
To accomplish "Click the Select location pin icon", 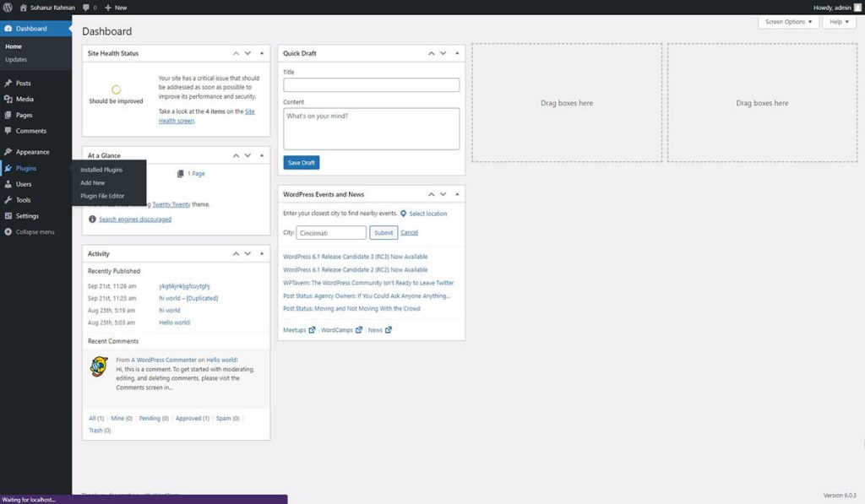I will 403,214.
